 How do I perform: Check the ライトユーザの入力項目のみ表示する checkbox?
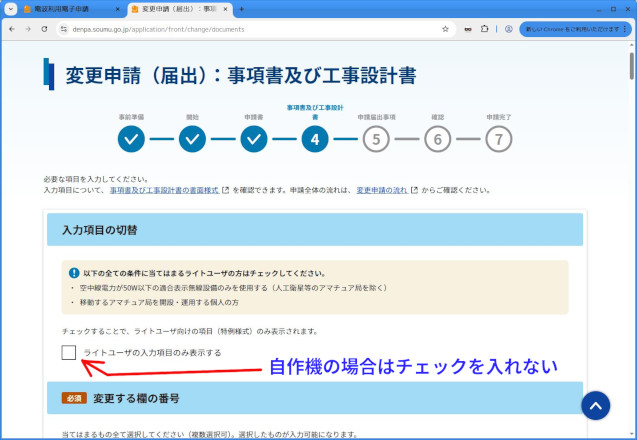pyautogui.click(x=68, y=352)
